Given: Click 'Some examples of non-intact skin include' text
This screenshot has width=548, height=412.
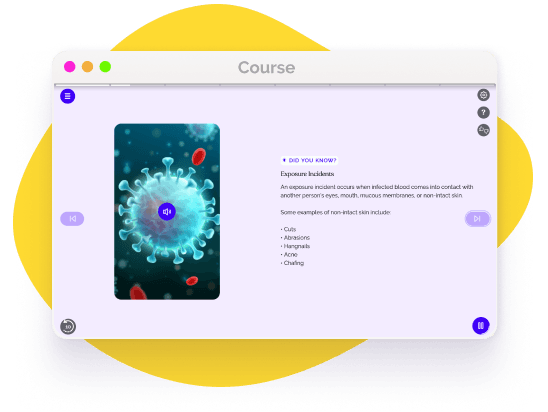Looking at the screenshot, I should [x=335, y=212].
